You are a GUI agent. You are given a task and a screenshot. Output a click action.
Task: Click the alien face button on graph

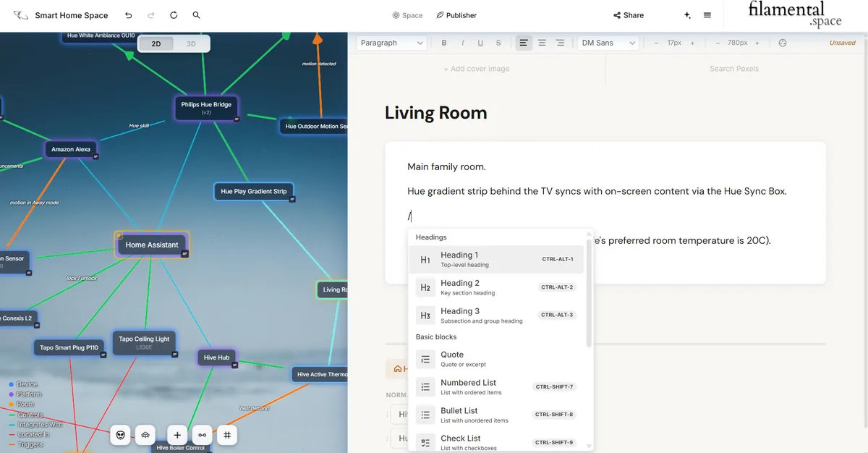point(121,435)
